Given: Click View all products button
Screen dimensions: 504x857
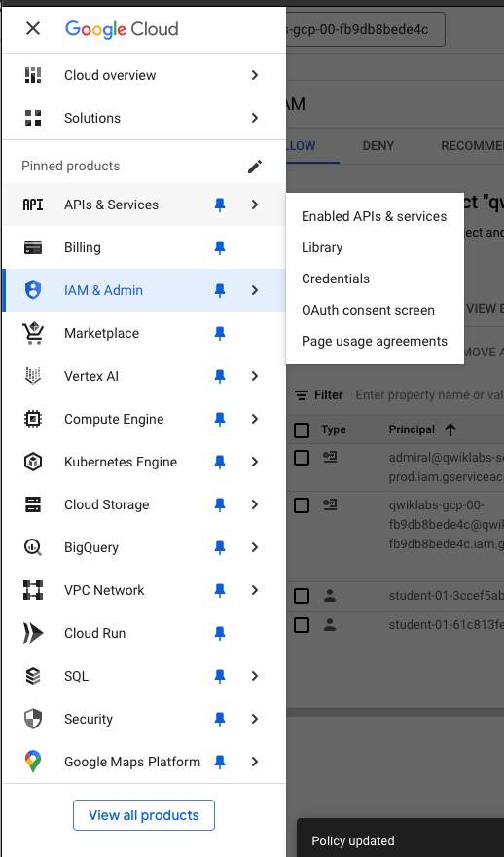Looking at the screenshot, I should pos(144,815).
